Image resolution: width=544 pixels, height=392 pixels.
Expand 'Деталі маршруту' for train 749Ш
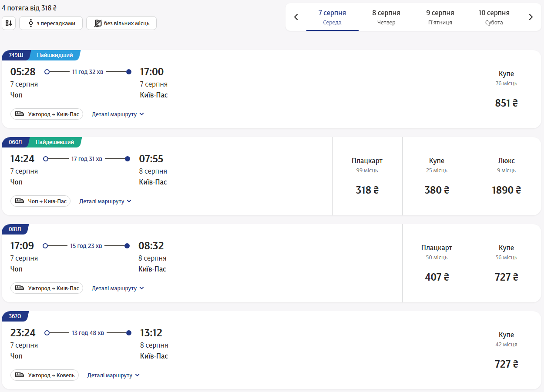click(x=118, y=114)
